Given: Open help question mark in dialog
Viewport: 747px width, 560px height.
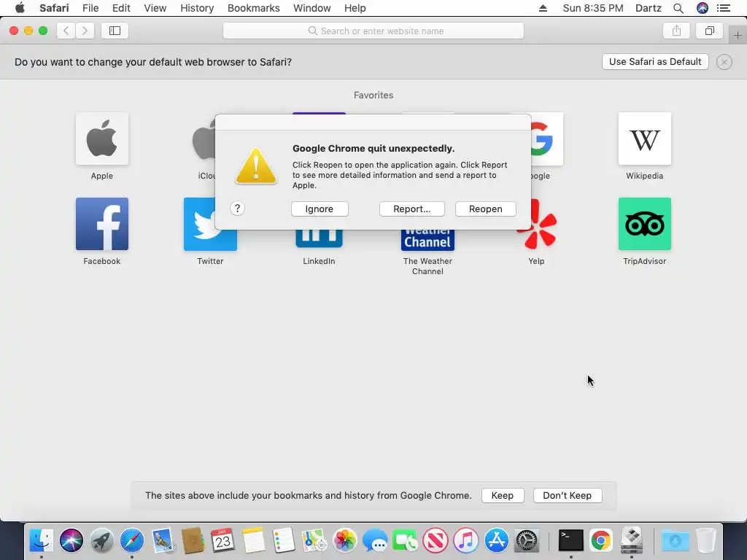Looking at the screenshot, I should 237,209.
